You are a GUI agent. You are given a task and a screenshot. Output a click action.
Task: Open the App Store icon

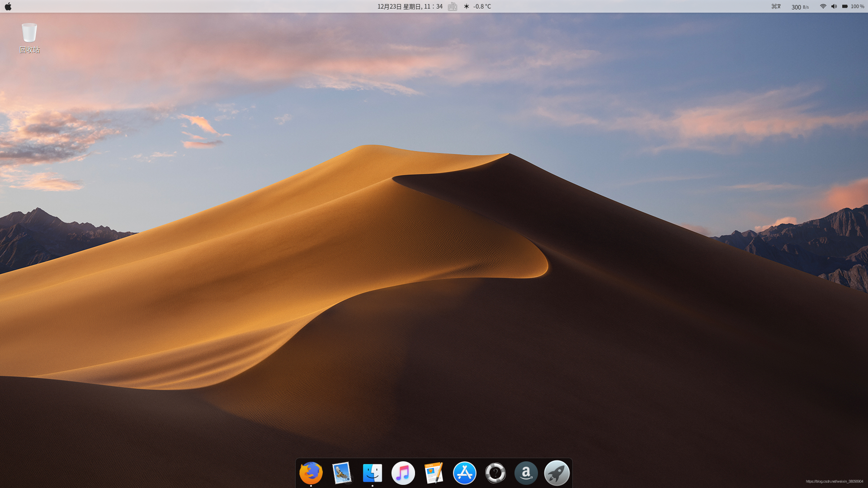[465, 473]
